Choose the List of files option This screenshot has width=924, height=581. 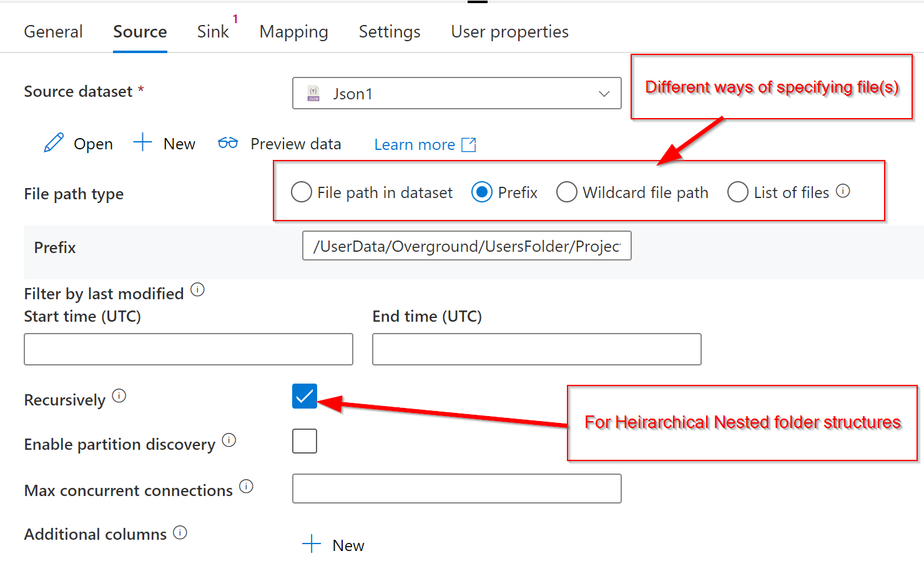point(738,192)
